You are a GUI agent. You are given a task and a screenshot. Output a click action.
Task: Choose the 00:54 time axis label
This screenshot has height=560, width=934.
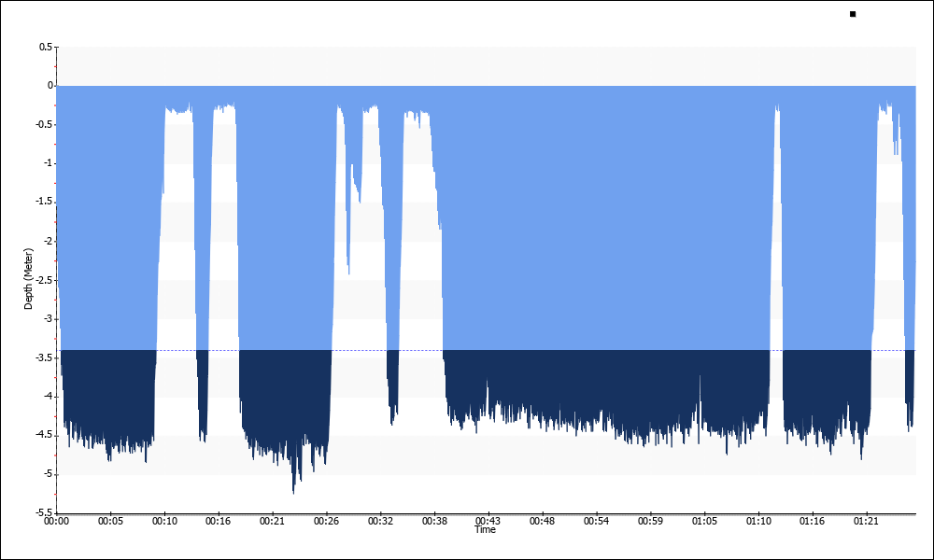[596, 522]
